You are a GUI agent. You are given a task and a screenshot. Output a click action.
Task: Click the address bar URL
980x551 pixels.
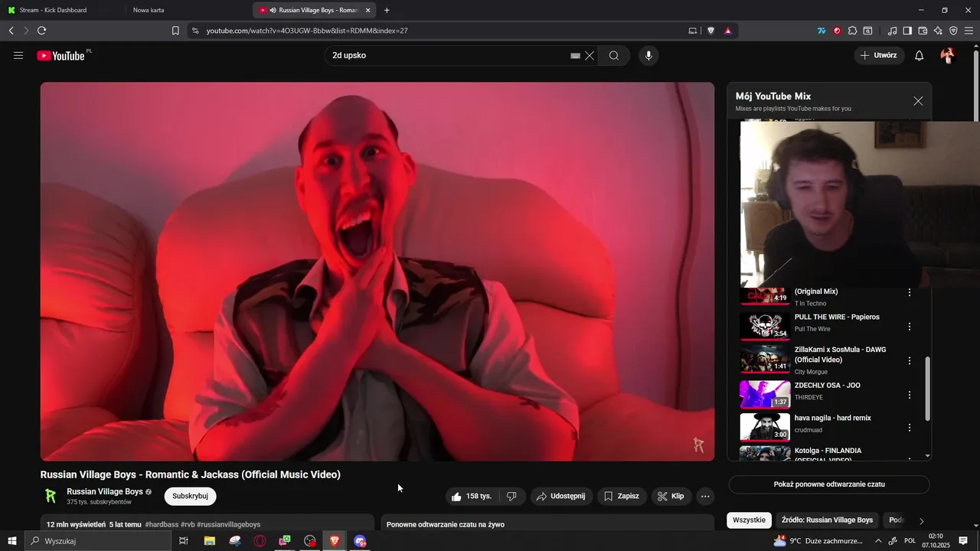point(306,31)
